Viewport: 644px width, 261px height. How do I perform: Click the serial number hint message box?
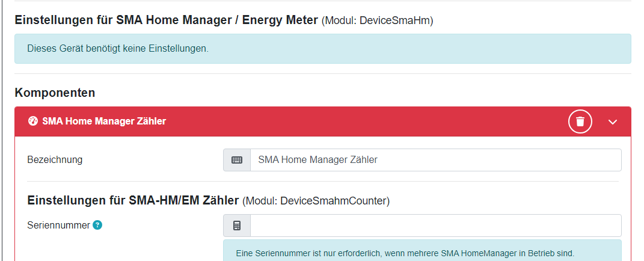(x=422, y=252)
